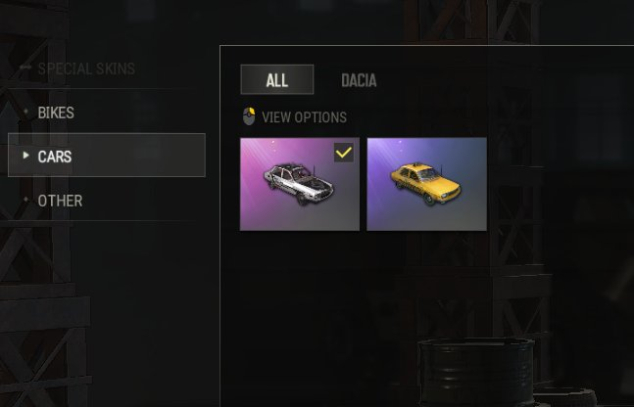The image size is (634, 407).
Task: Switch to the ALL tab
Action: (277, 80)
